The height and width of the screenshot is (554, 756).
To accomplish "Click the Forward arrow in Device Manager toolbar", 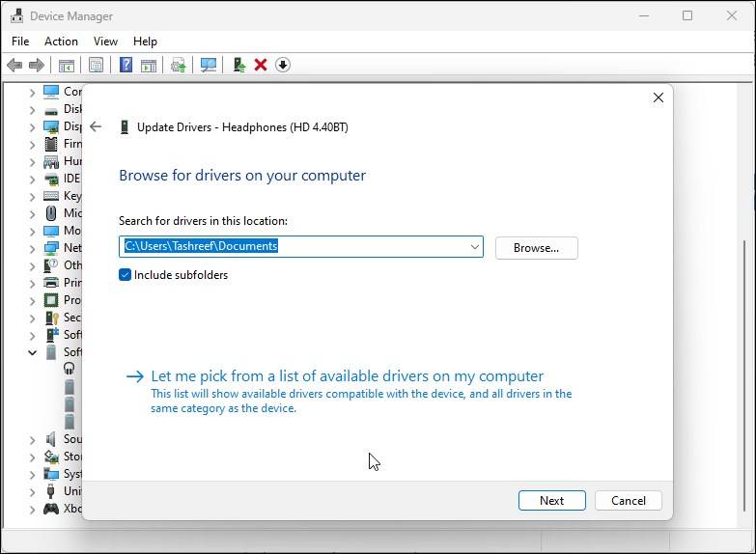I will coord(37,65).
